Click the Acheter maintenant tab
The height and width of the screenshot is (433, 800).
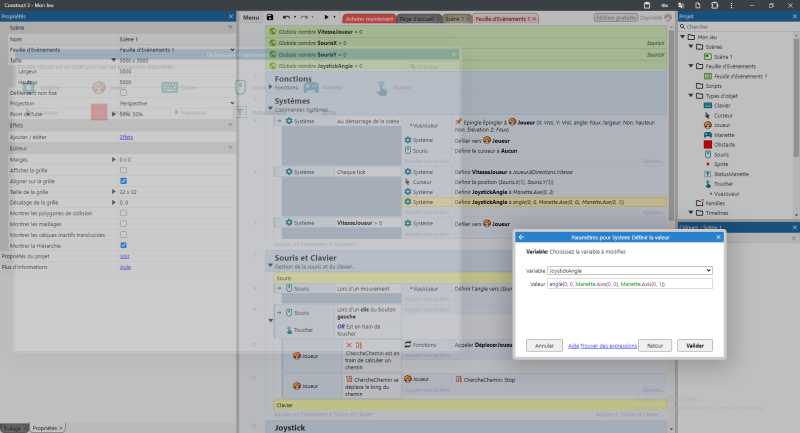point(369,19)
